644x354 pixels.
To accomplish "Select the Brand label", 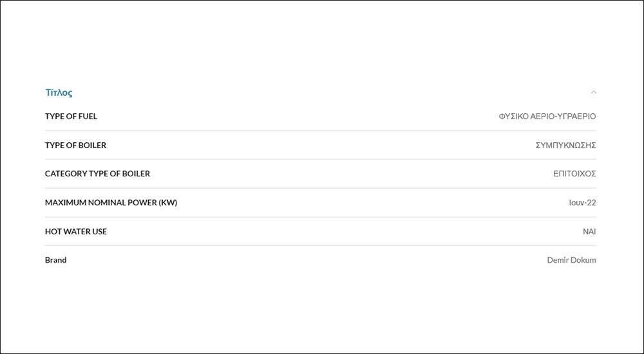I will click(56, 260).
